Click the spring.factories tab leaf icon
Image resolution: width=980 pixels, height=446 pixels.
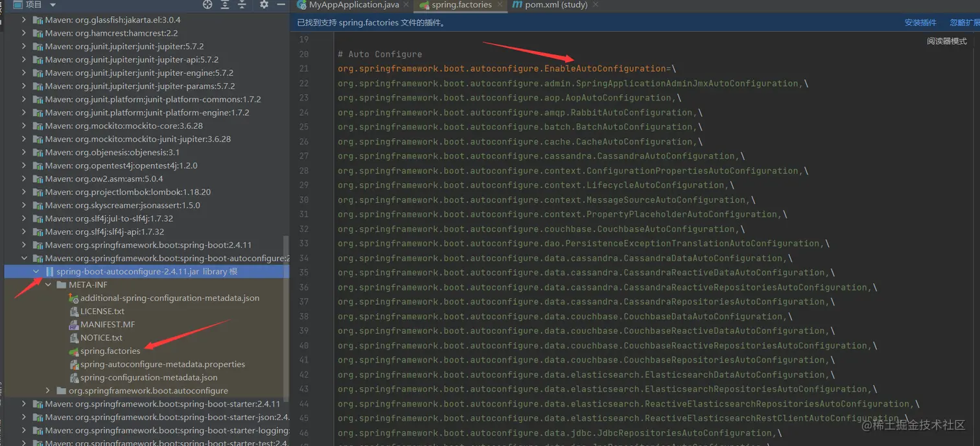tap(424, 5)
